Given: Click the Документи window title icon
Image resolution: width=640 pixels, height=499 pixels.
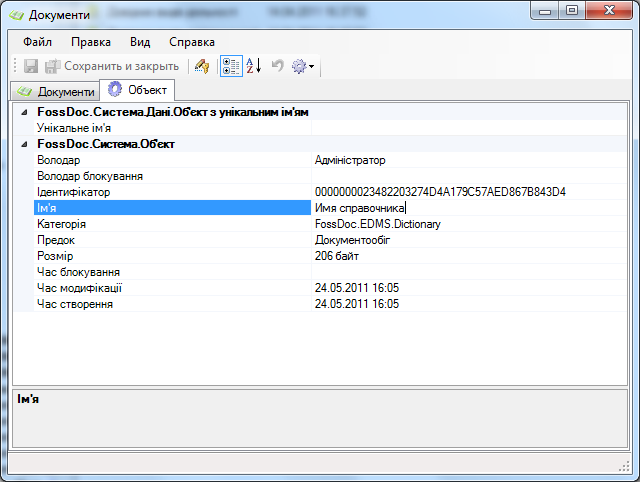Looking at the screenshot, I should tap(17, 14).
